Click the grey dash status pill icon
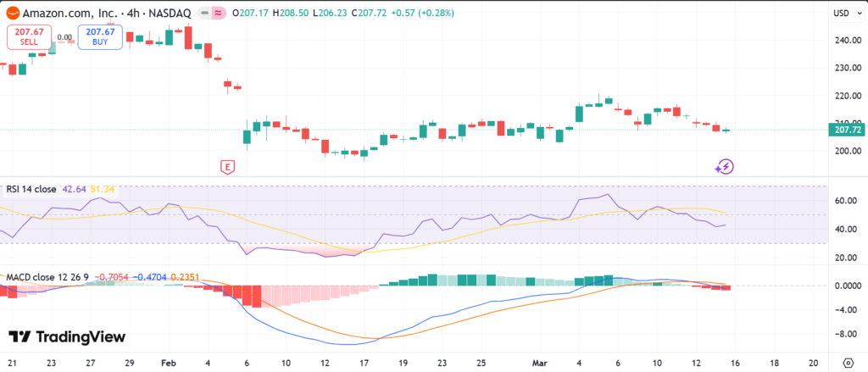Screen dimensions: 868x372 [x=203, y=14]
